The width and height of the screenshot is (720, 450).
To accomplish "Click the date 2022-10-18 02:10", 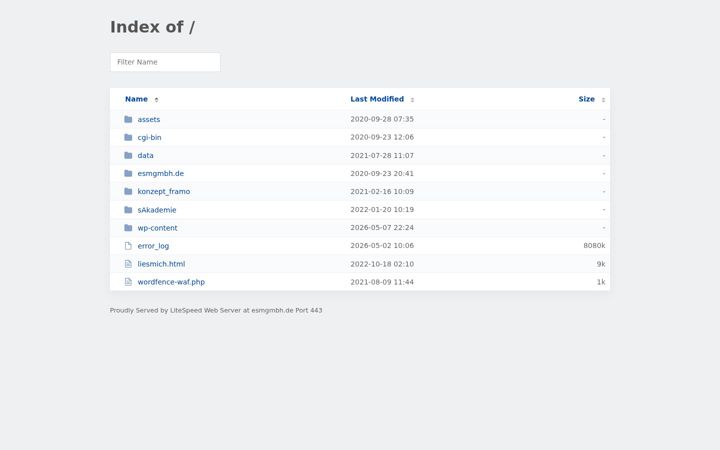I will [382, 264].
